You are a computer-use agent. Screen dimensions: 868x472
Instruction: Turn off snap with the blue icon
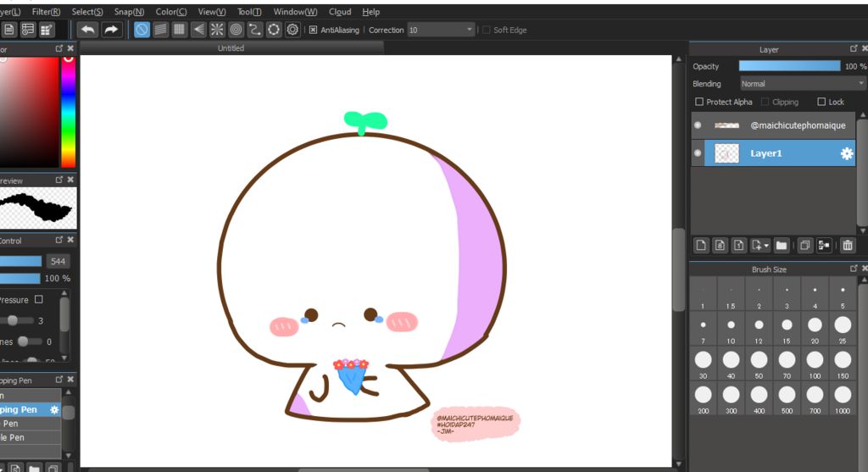click(x=142, y=30)
